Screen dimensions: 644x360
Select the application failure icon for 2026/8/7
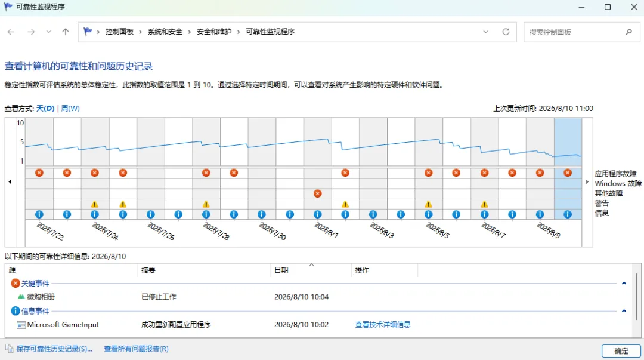tap(485, 173)
